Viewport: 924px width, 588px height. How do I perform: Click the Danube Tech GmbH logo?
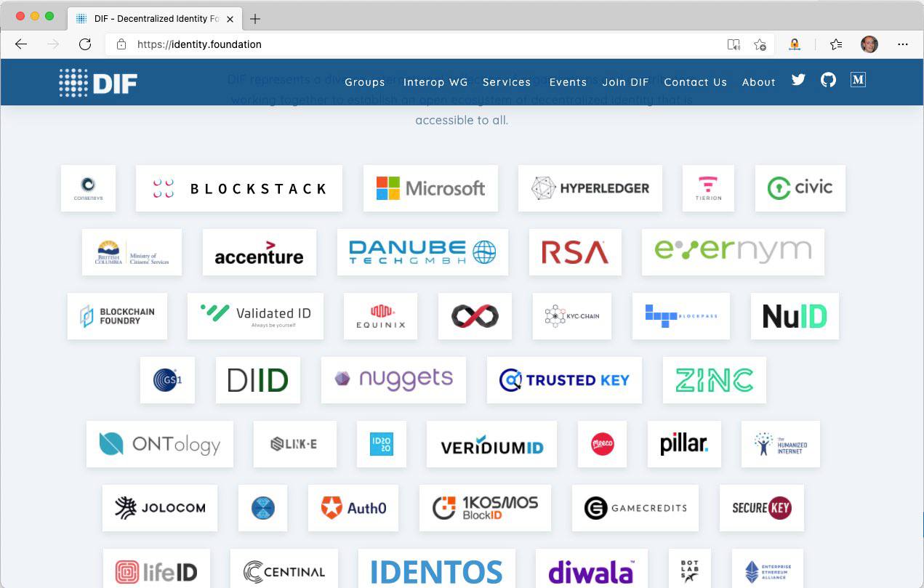422,252
